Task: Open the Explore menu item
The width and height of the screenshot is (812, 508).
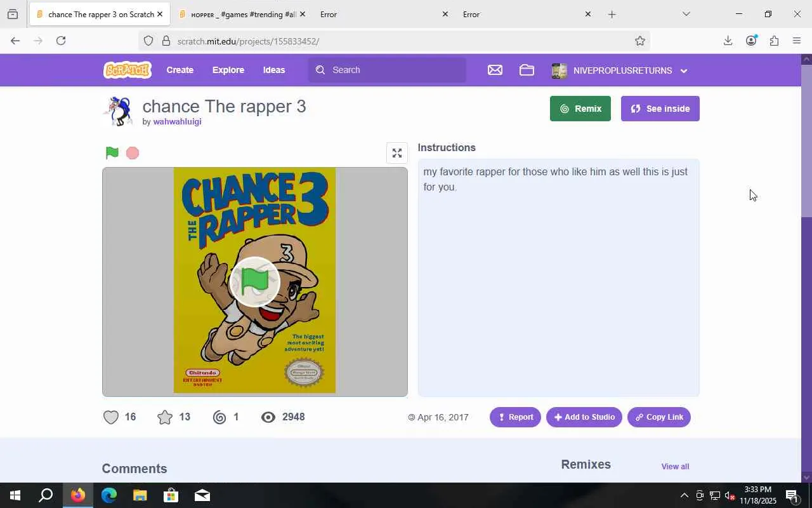Action: (228, 70)
